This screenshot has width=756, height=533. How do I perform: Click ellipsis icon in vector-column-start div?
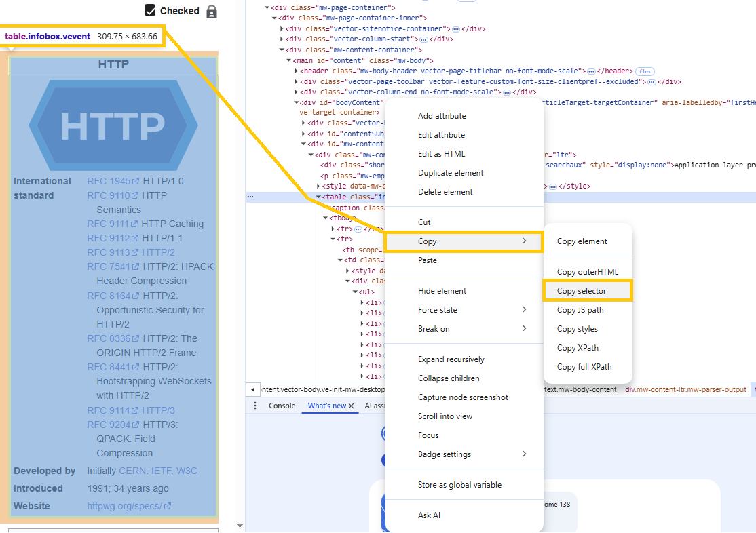pyautogui.click(x=423, y=39)
